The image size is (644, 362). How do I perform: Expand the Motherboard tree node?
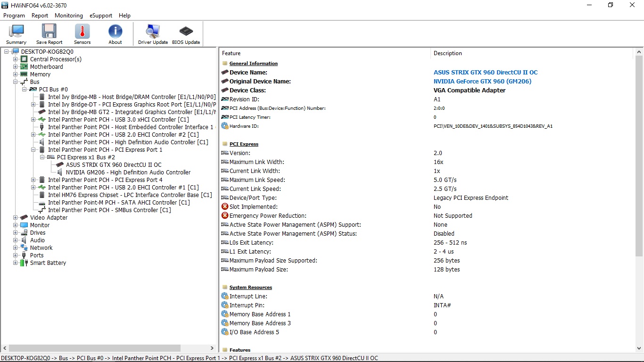tap(16, 67)
